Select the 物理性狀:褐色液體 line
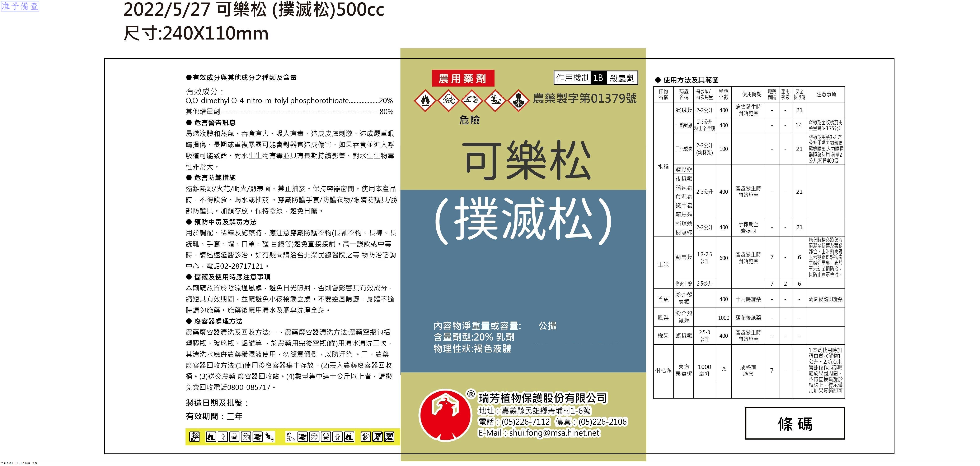This screenshot has height=466, width=980. (472, 349)
